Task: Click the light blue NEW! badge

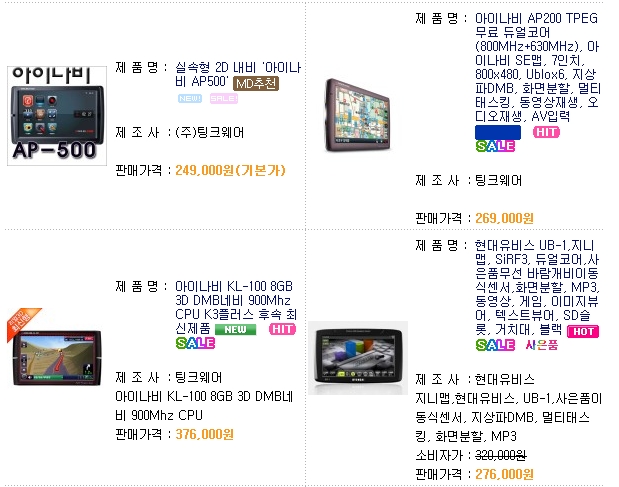Action: (190, 98)
